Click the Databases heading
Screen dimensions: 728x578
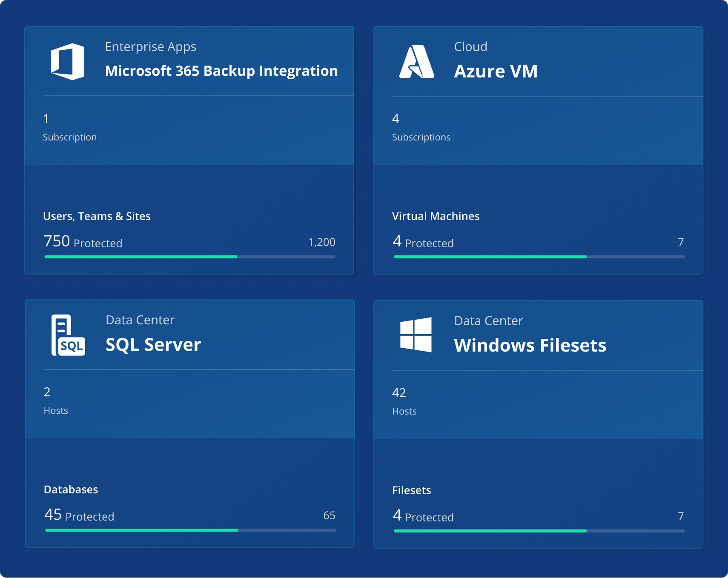(71, 489)
